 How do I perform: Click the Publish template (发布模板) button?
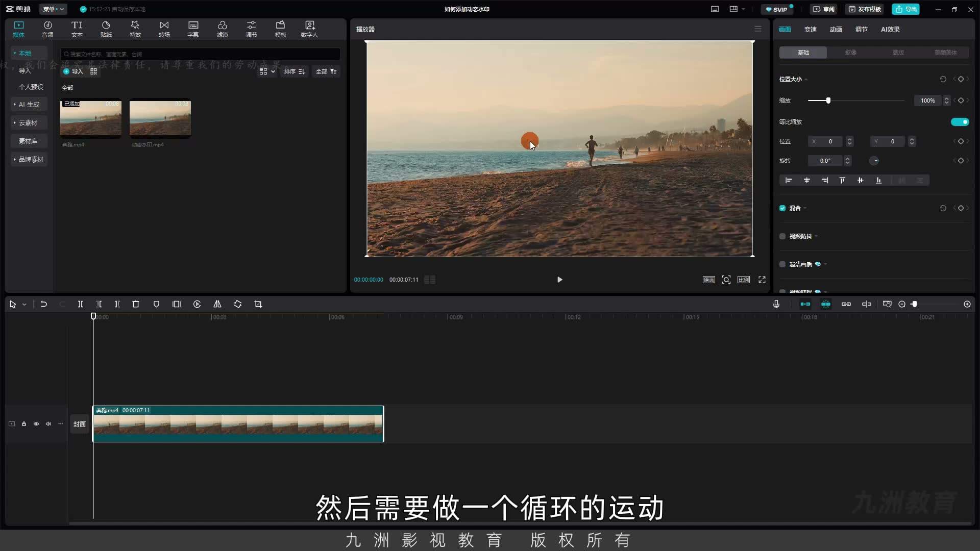point(865,9)
